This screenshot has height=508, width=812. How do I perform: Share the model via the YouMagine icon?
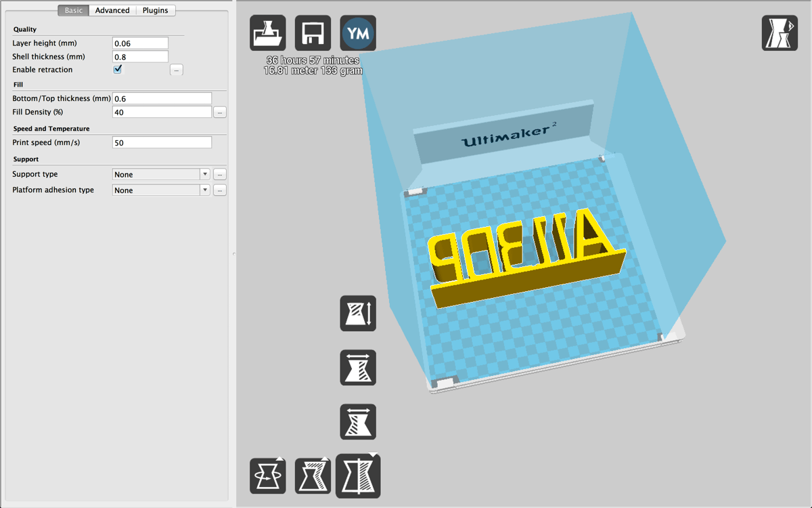click(358, 33)
